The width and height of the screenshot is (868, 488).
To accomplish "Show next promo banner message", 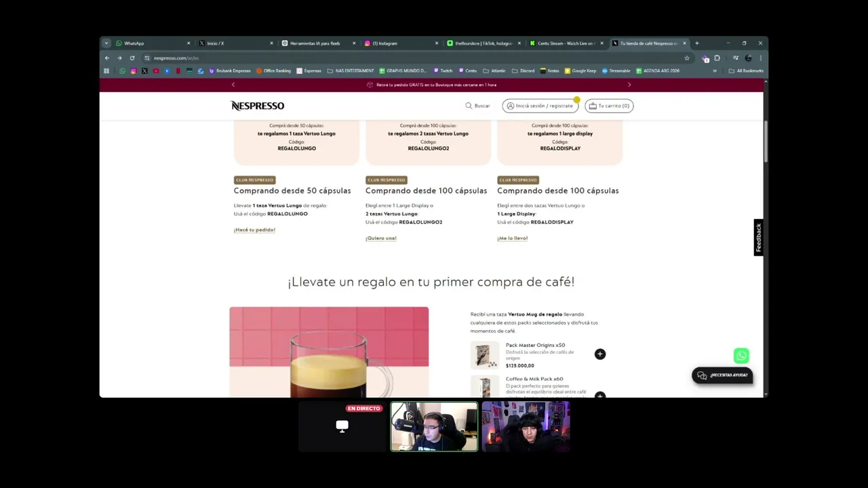I will 629,85.
